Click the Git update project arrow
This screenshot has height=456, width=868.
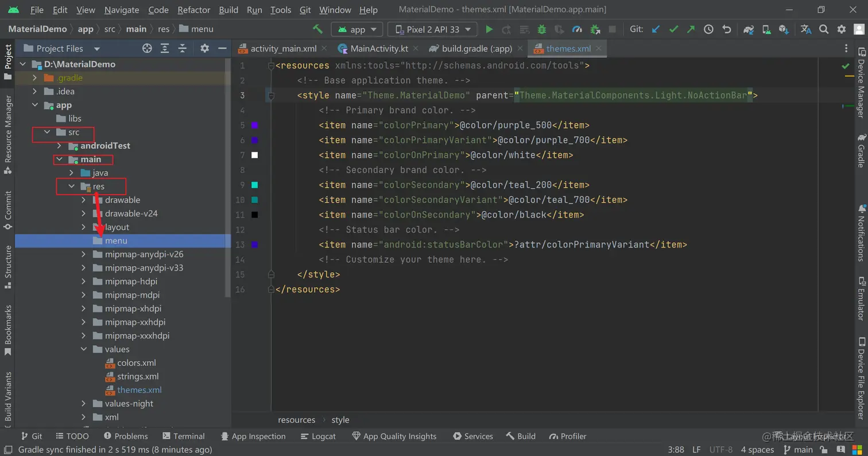pos(656,29)
